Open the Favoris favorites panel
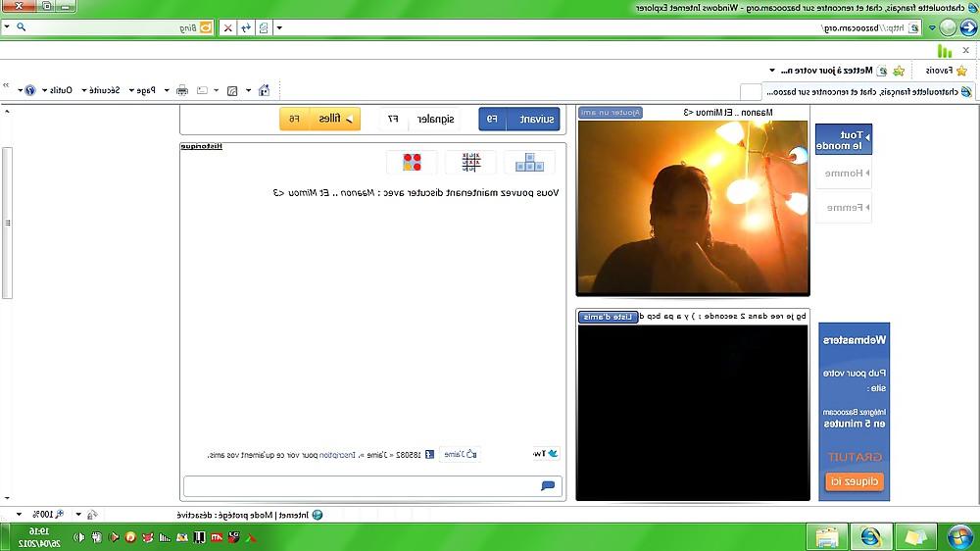Screen dimensions: 980x551 (x=946, y=70)
